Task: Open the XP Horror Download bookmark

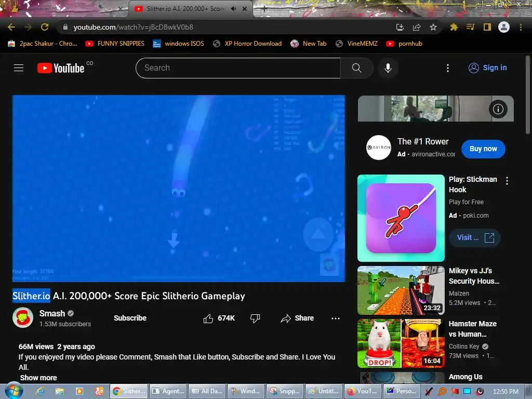Action: pyautogui.click(x=247, y=44)
